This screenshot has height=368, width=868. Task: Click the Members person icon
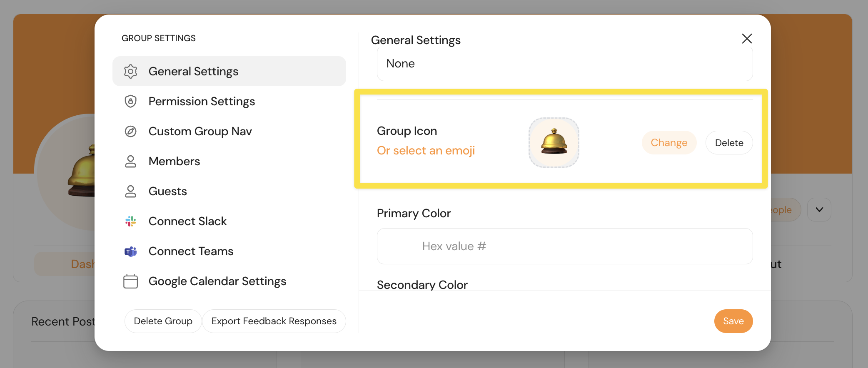(131, 162)
